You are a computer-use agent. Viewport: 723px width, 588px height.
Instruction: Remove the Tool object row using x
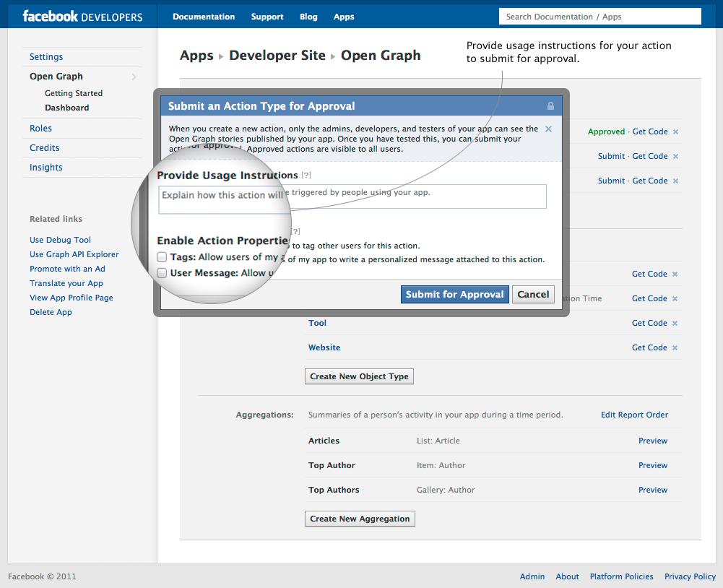coord(675,324)
